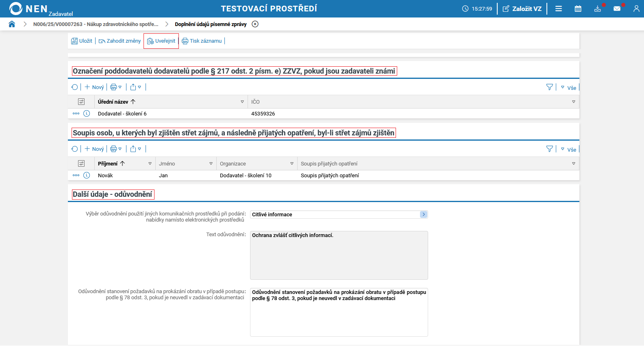Click Založit VZ button
Viewport: 644px width, 346px height.
tap(522, 9)
